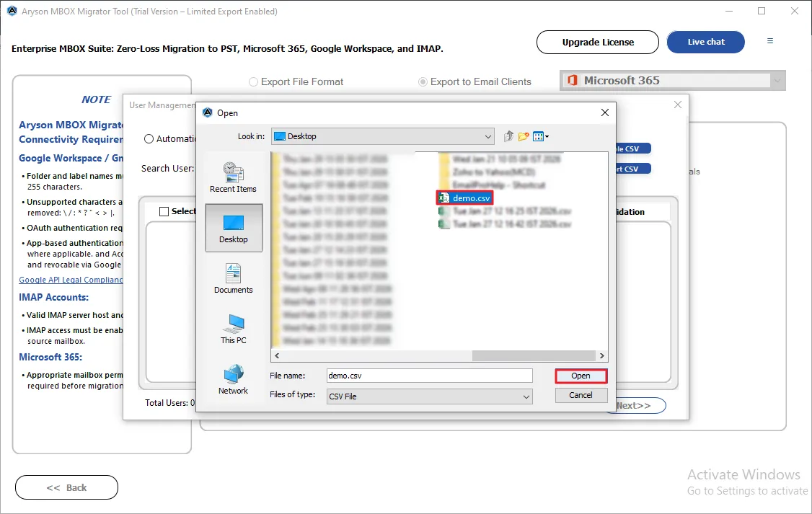Click horizontal scrollbar thumb in file list

click(x=534, y=355)
